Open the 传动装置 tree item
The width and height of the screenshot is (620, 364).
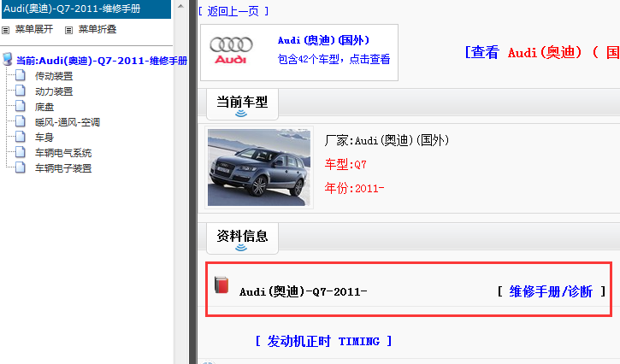pyautogui.click(x=54, y=76)
